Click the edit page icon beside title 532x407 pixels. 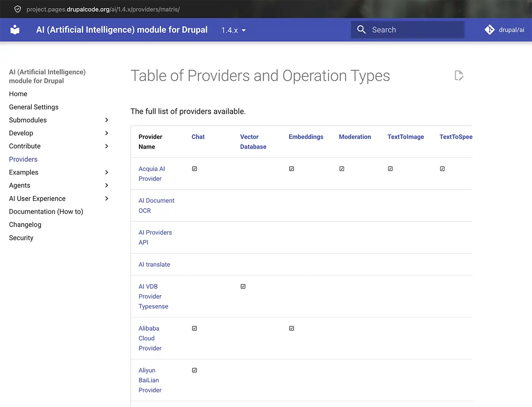[459, 75]
